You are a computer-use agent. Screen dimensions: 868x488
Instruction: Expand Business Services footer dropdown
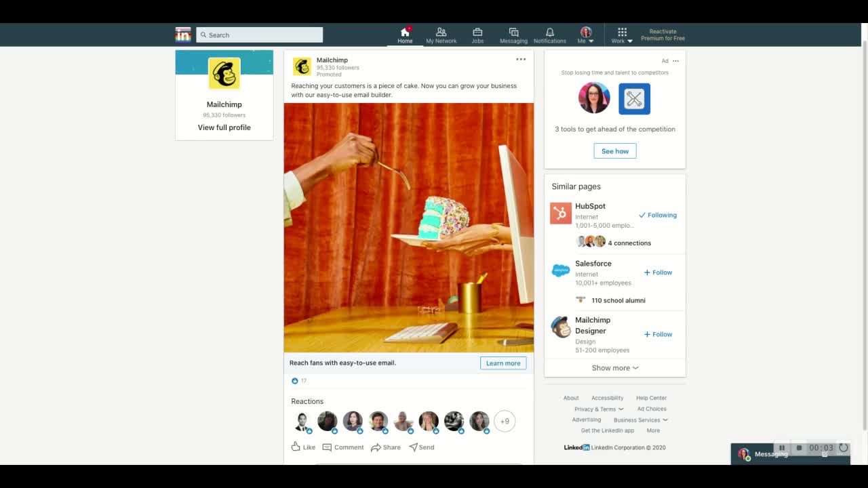(x=641, y=420)
